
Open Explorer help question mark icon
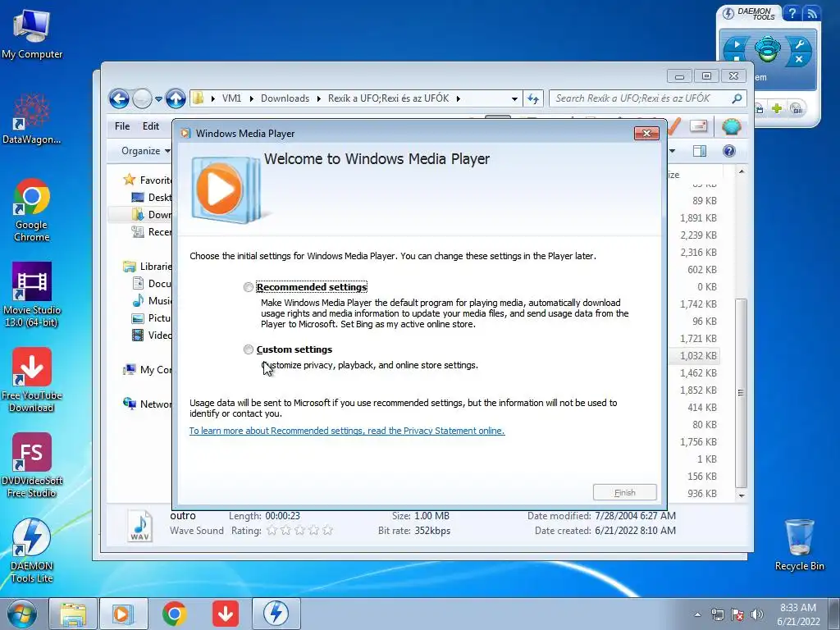point(729,151)
